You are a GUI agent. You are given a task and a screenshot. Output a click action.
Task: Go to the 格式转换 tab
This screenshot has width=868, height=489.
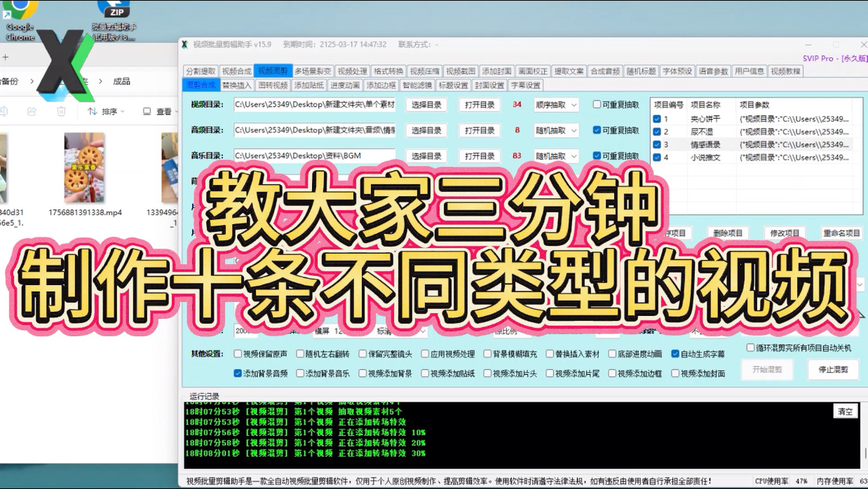pyautogui.click(x=388, y=71)
